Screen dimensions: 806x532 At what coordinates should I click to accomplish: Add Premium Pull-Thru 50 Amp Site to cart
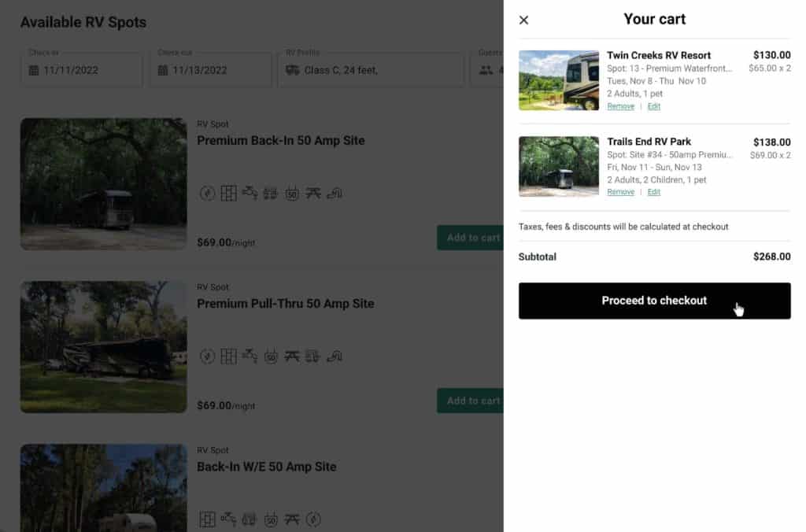(470, 401)
